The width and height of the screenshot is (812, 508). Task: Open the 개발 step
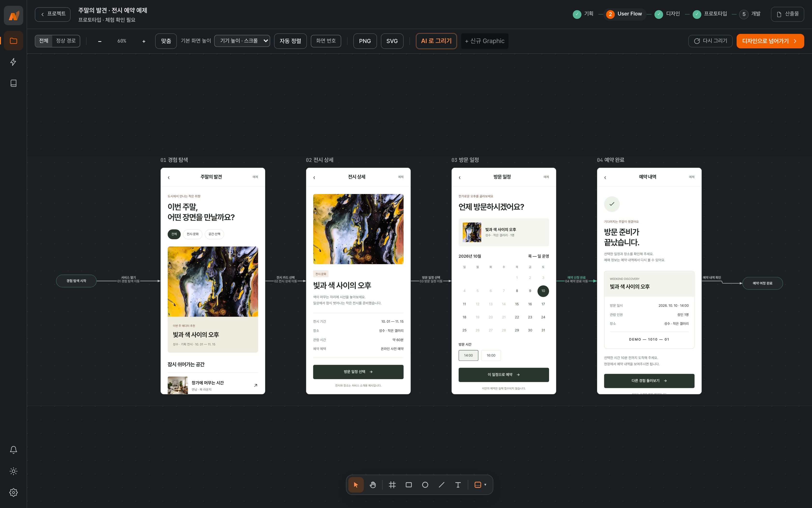[x=750, y=14]
